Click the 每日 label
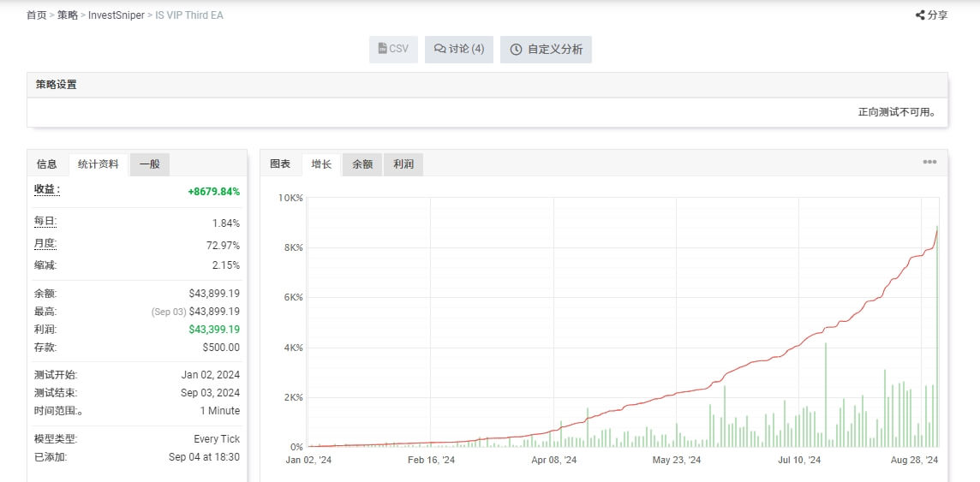The height and width of the screenshot is (482, 980). tap(45, 221)
